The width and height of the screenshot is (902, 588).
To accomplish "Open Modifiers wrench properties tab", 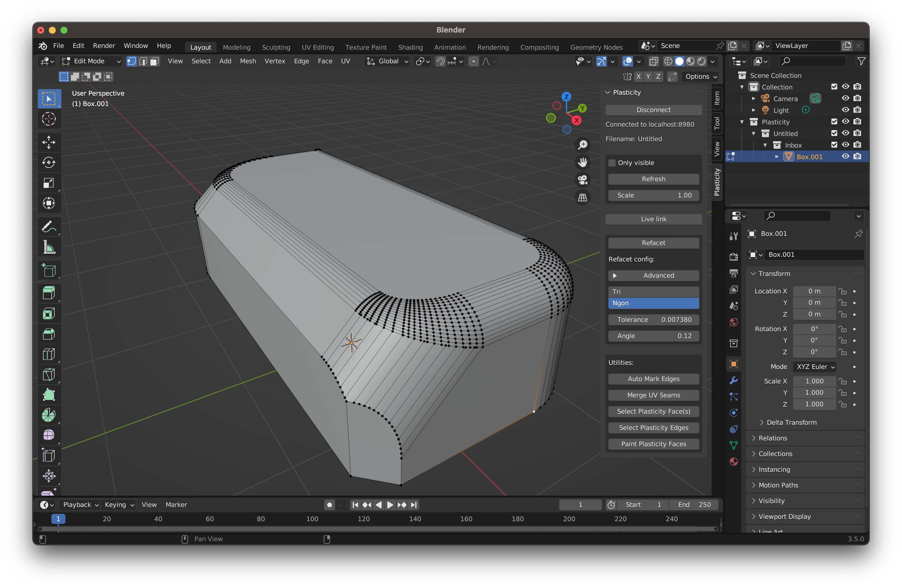I will click(733, 380).
